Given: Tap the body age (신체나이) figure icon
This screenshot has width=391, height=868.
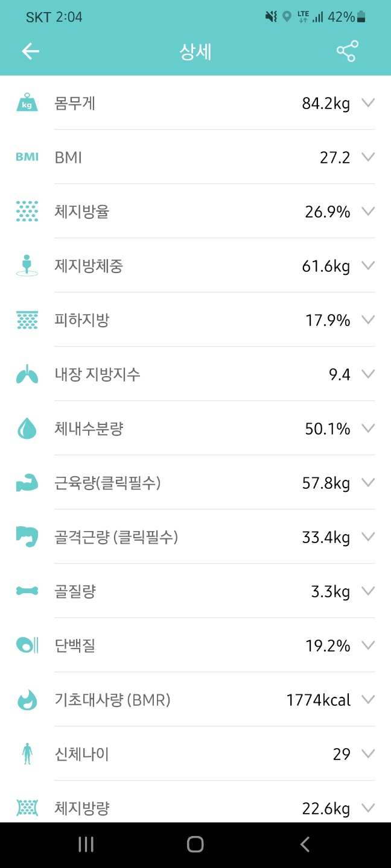Looking at the screenshot, I should [x=27, y=754].
